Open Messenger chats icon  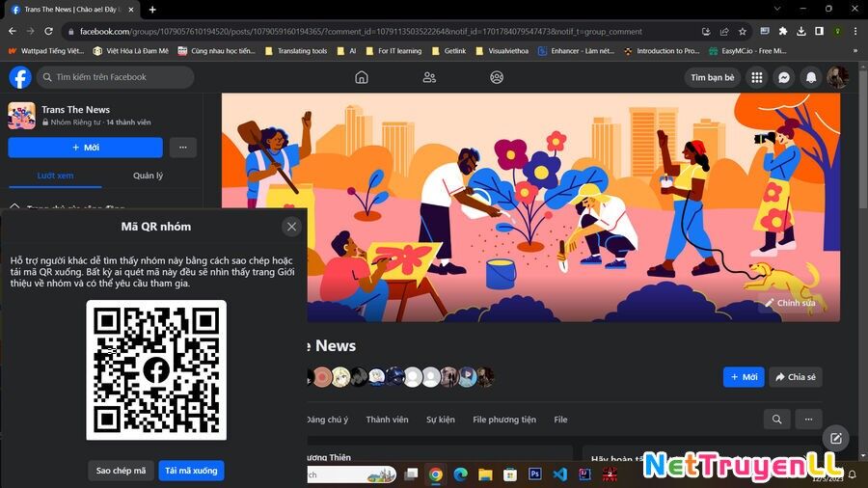click(x=784, y=77)
